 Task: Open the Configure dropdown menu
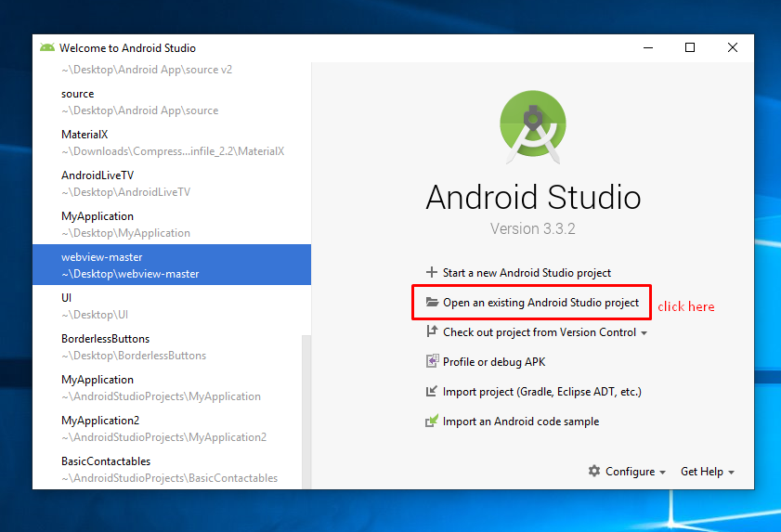(x=627, y=472)
